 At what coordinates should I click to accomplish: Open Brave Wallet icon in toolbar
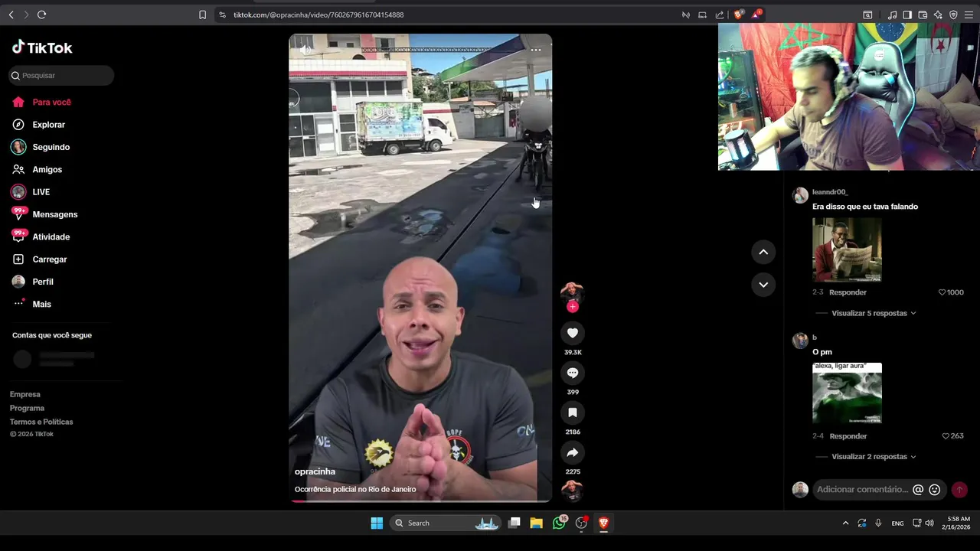coord(923,15)
